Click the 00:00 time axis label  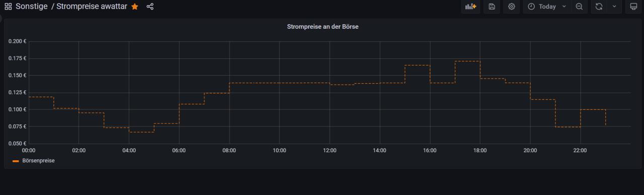click(x=29, y=150)
